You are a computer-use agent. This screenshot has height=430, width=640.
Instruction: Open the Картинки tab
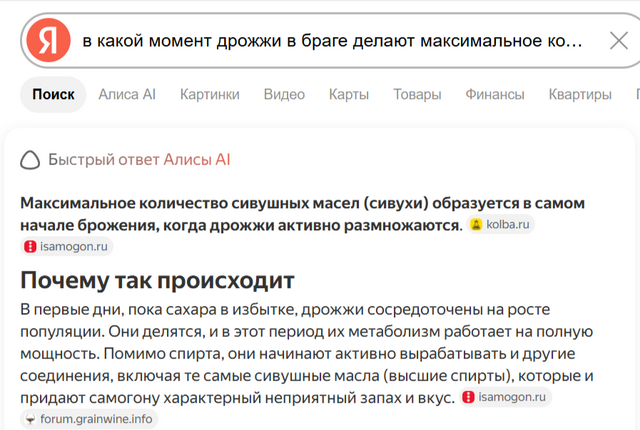(x=210, y=95)
